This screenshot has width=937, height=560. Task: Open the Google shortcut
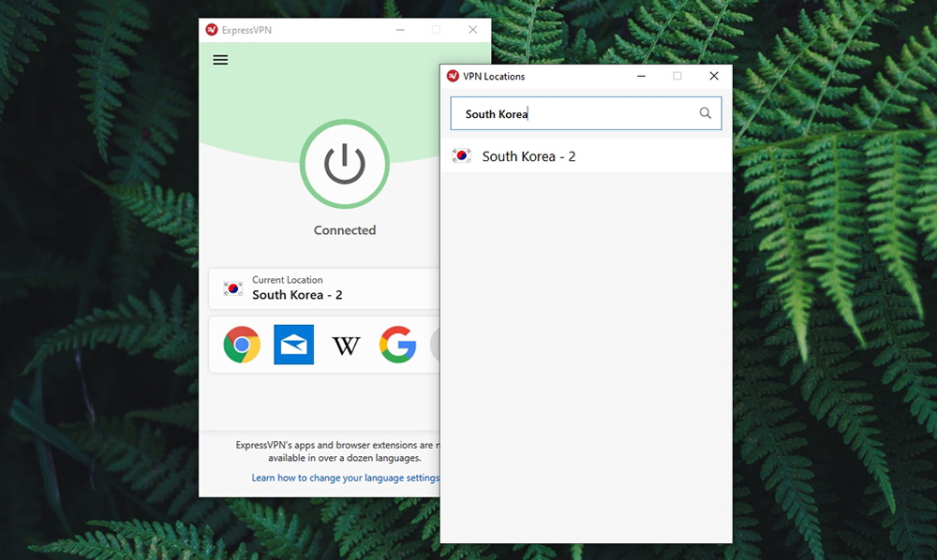(x=398, y=345)
